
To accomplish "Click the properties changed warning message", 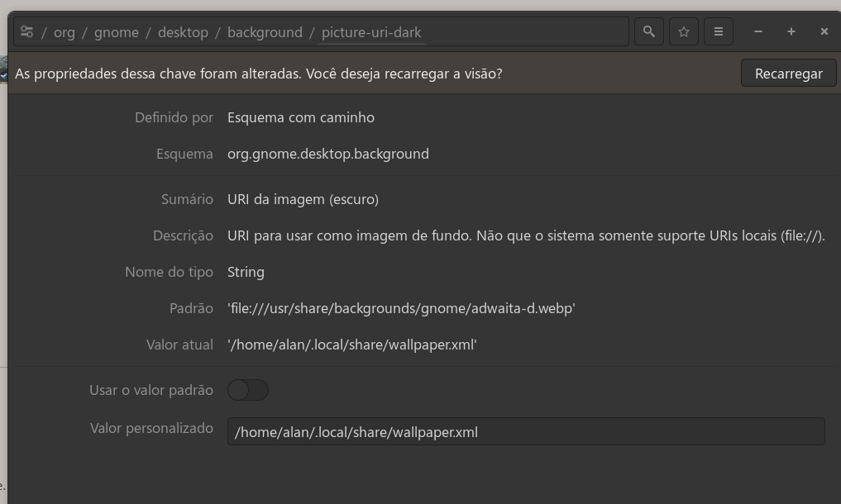I will 259,73.
